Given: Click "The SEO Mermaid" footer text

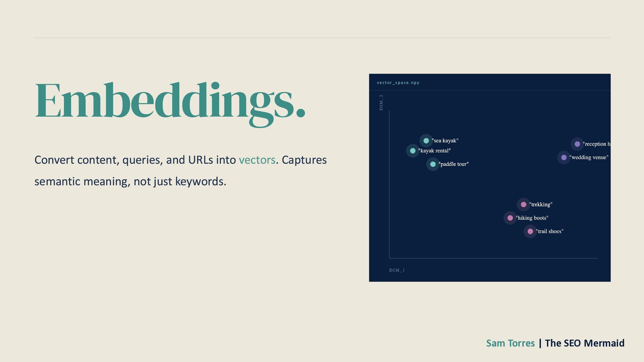Looking at the screenshot, I should [585, 343].
